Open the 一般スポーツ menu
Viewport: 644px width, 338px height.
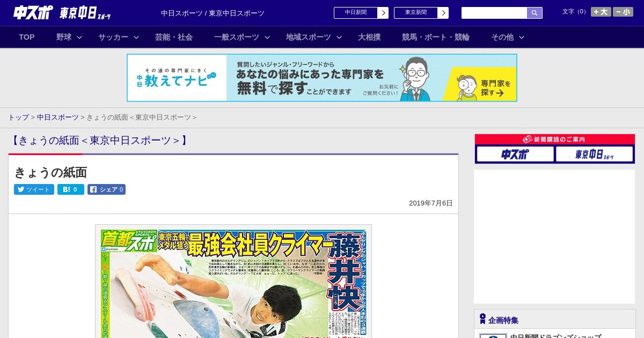coord(237,37)
